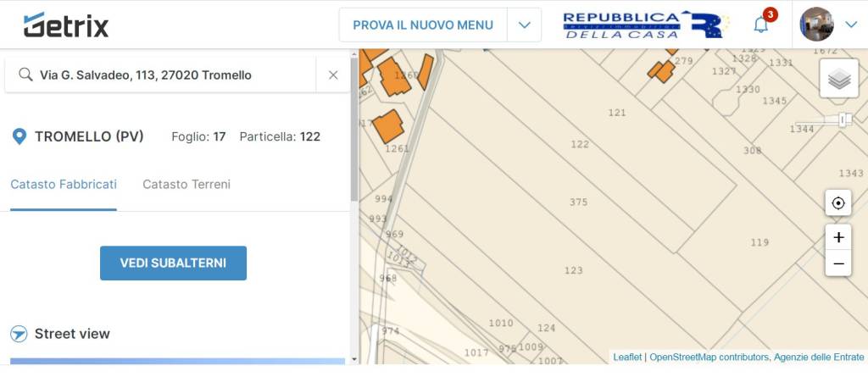Image resolution: width=868 pixels, height=377 pixels.
Task: Clear the address search field
Action: [x=333, y=75]
